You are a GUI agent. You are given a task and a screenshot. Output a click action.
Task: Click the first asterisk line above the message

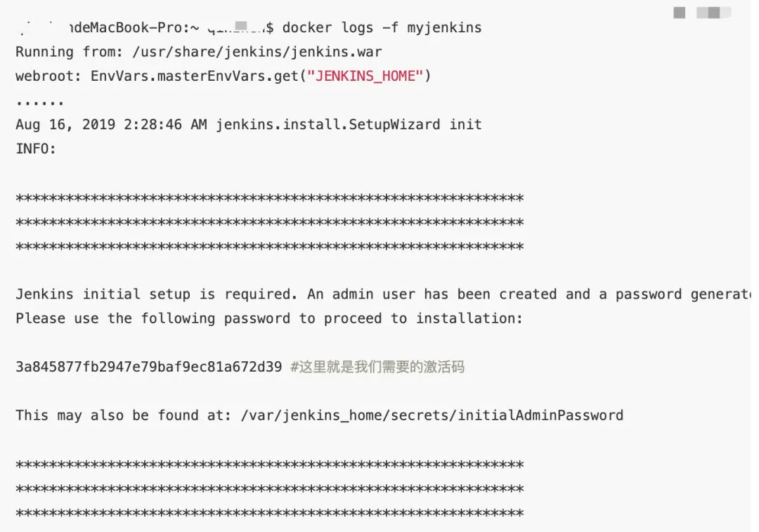(270, 198)
